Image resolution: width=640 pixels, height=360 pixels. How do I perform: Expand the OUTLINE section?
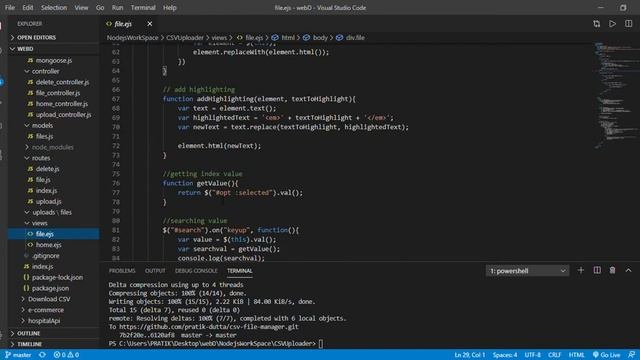click(28, 333)
